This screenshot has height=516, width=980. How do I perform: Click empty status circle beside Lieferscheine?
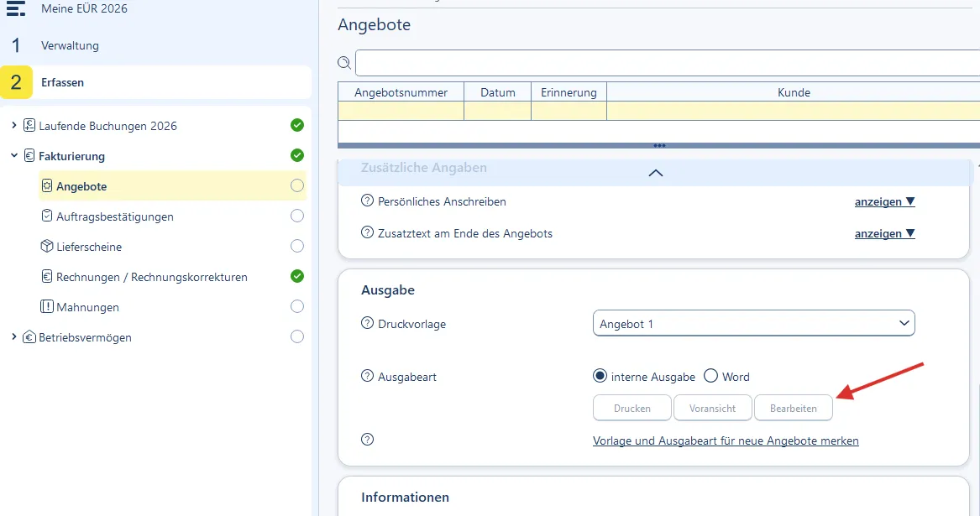[297, 246]
